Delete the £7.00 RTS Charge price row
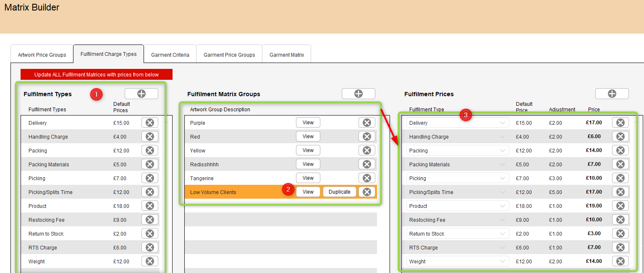This screenshot has width=644, height=273. pyautogui.click(x=620, y=247)
